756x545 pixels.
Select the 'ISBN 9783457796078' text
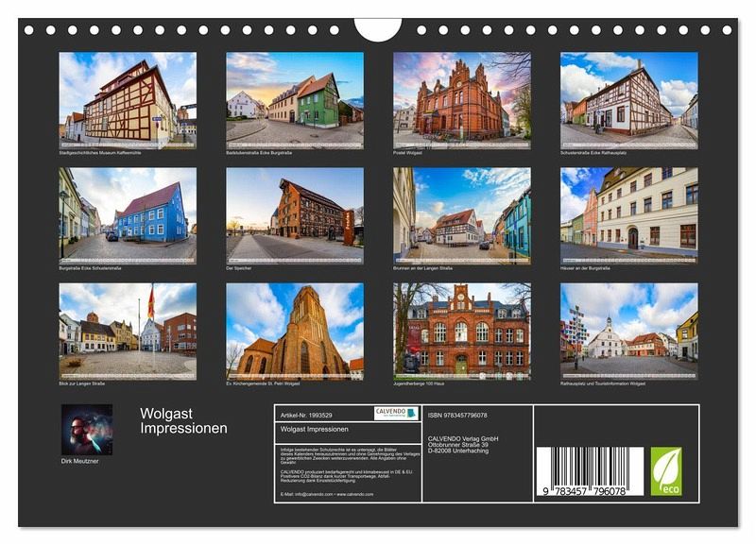pyautogui.click(x=457, y=415)
